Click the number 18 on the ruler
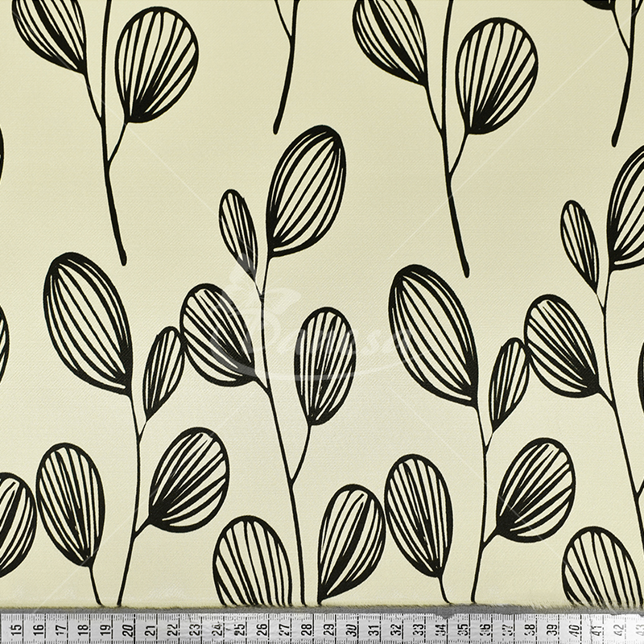 click(84, 630)
